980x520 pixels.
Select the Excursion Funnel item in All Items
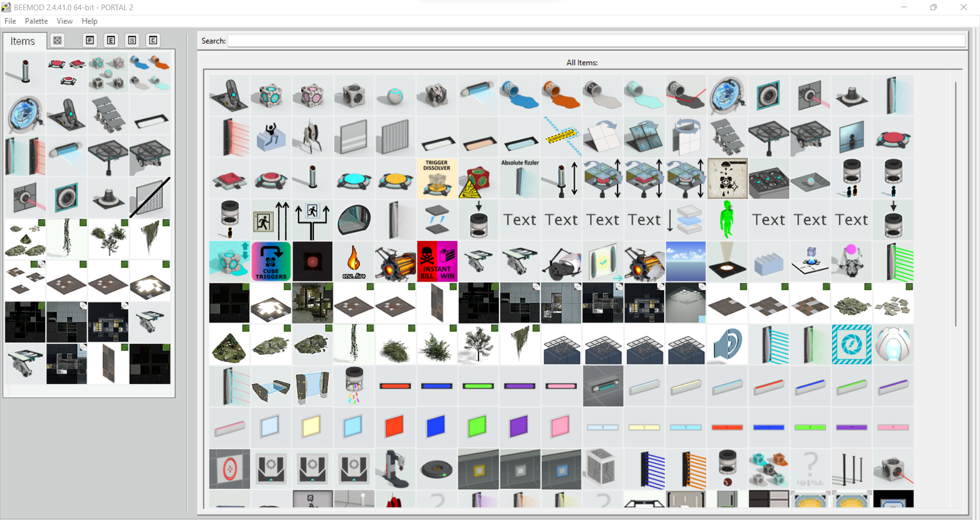(x=727, y=95)
